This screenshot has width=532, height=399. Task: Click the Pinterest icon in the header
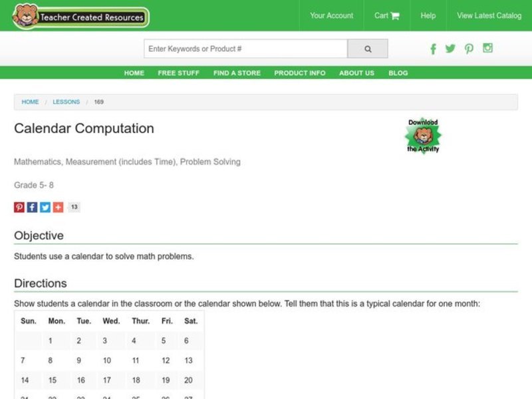click(469, 49)
